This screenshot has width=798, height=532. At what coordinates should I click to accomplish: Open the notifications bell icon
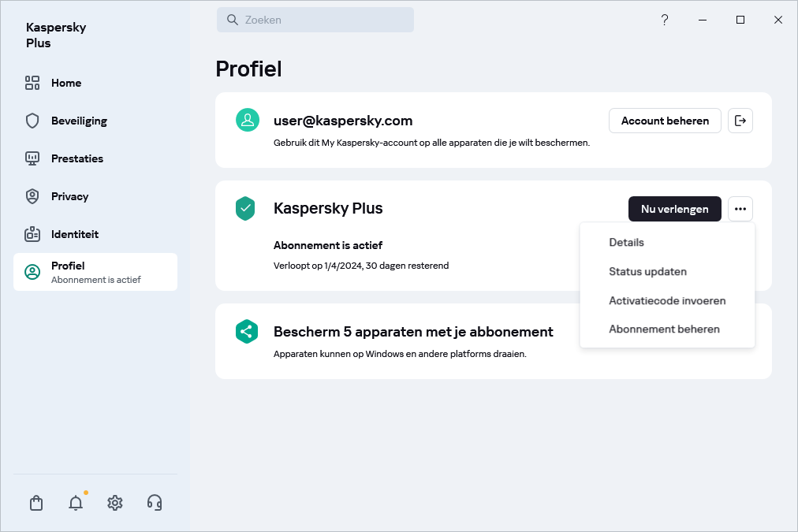[x=76, y=503]
